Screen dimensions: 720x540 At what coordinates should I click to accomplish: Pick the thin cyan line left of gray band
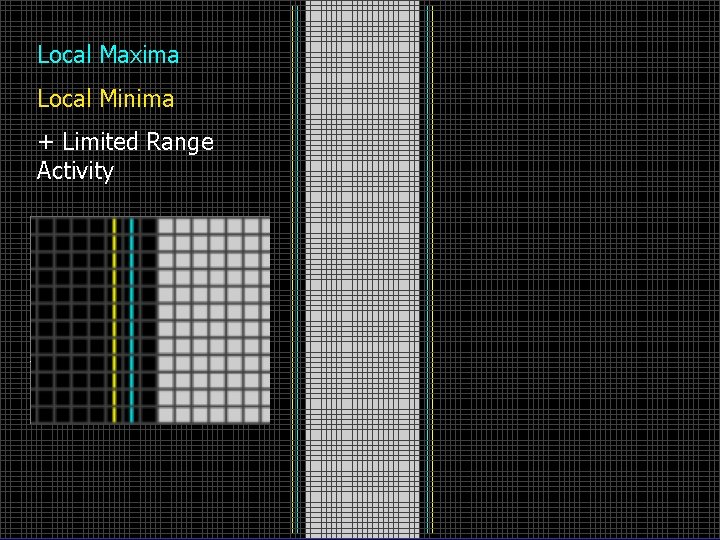click(x=297, y=270)
